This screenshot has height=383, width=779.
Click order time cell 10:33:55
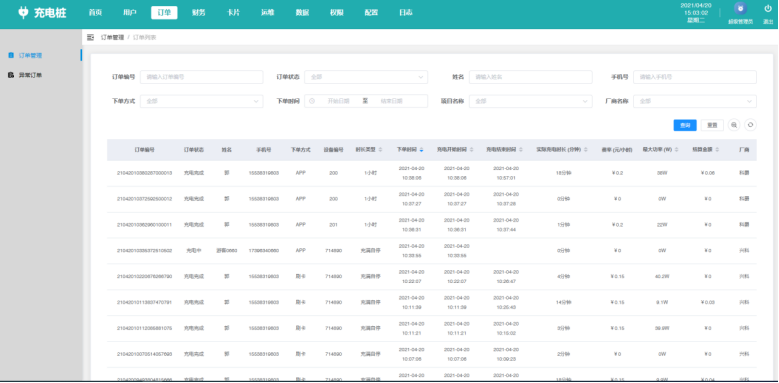click(x=412, y=255)
